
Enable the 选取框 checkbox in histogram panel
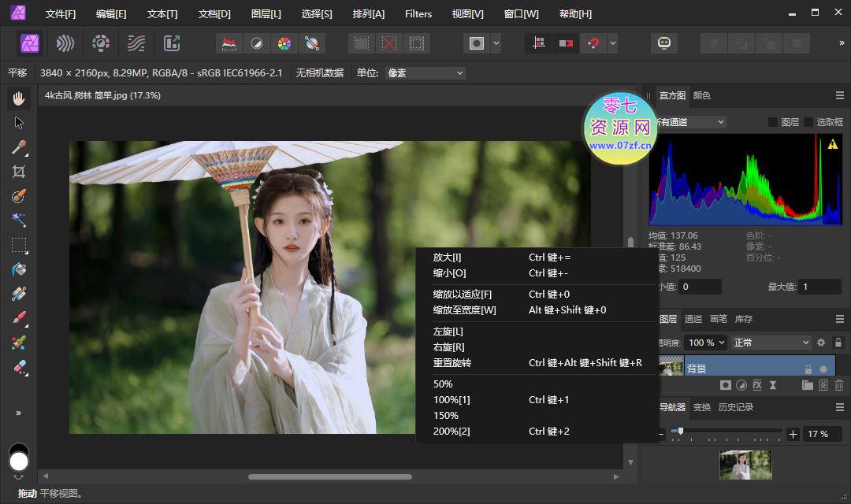[808, 122]
